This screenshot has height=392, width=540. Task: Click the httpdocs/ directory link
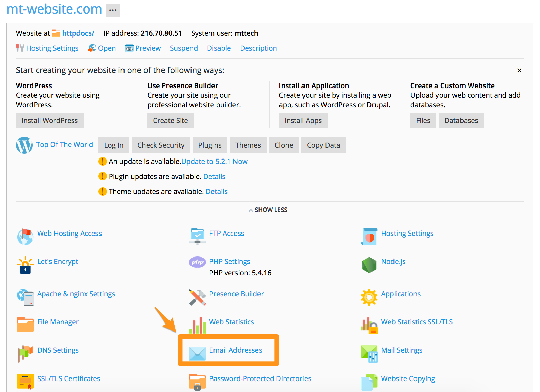pos(78,33)
